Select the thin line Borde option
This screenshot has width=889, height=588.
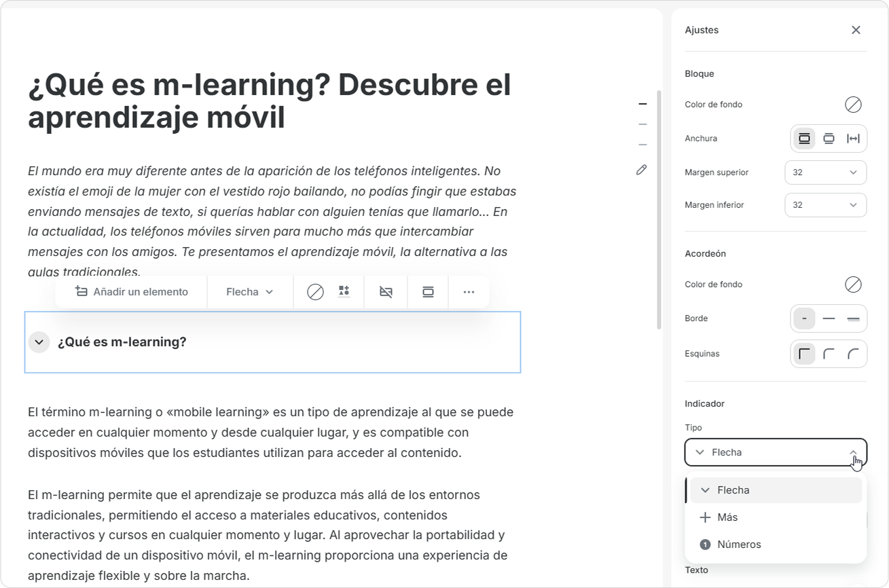tap(829, 318)
